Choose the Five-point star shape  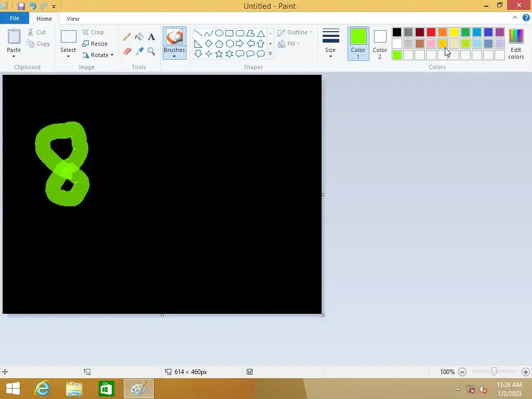pyautogui.click(x=219, y=54)
